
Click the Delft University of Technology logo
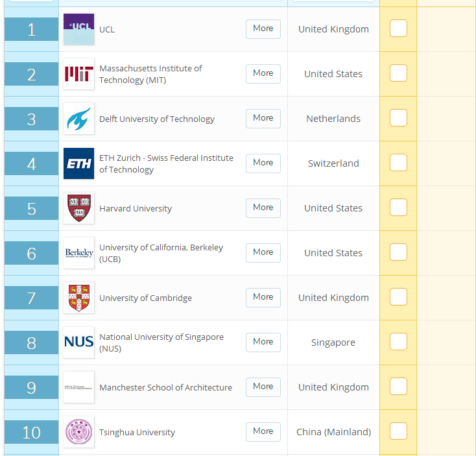pos(78,119)
